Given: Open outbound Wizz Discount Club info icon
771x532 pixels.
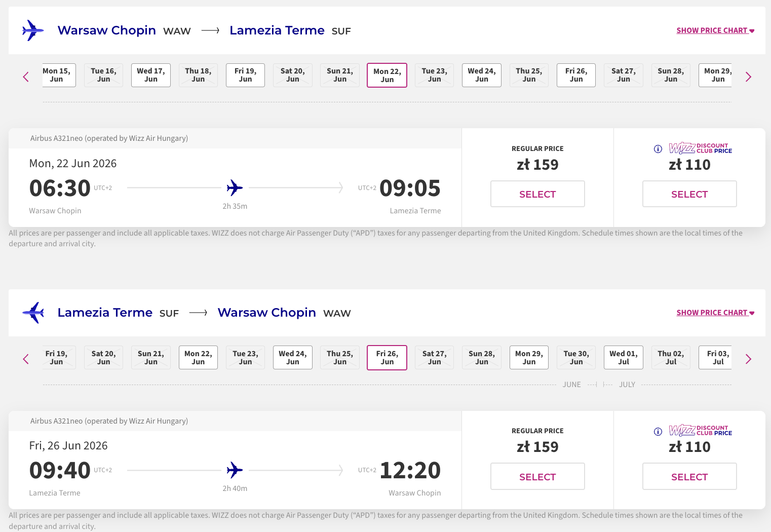Looking at the screenshot, I should tap(658, 149).
